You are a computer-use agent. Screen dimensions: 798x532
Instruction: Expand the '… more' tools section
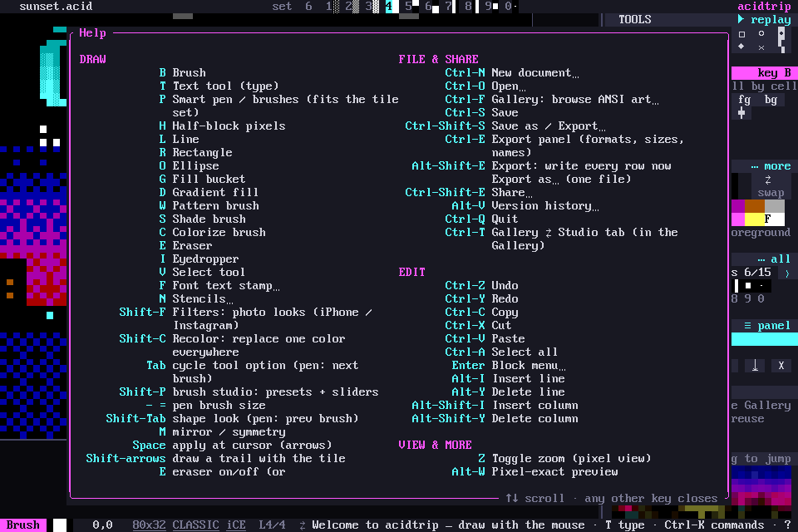(771, 166)
